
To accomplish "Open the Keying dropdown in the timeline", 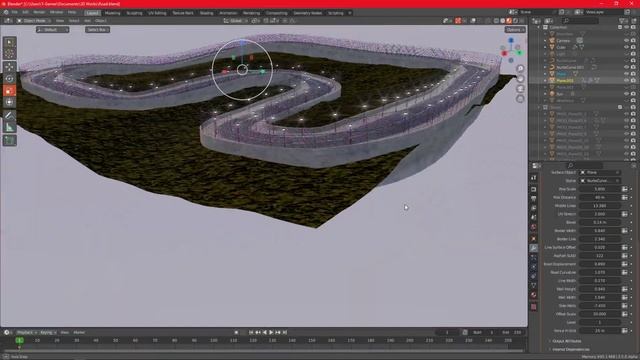I will (x=48, y=332).
